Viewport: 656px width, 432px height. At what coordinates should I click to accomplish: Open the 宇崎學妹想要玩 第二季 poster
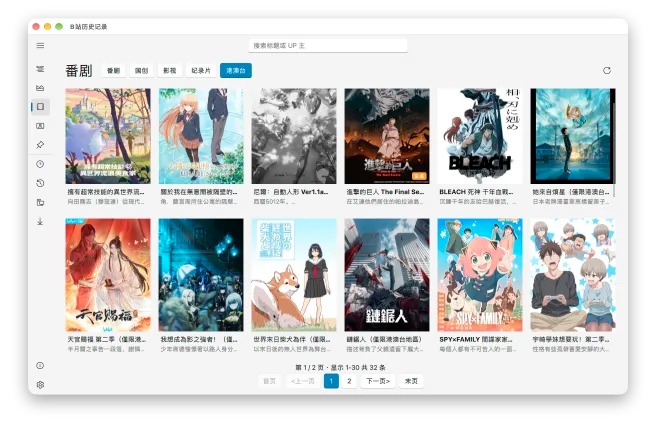(x=573, y=275)
